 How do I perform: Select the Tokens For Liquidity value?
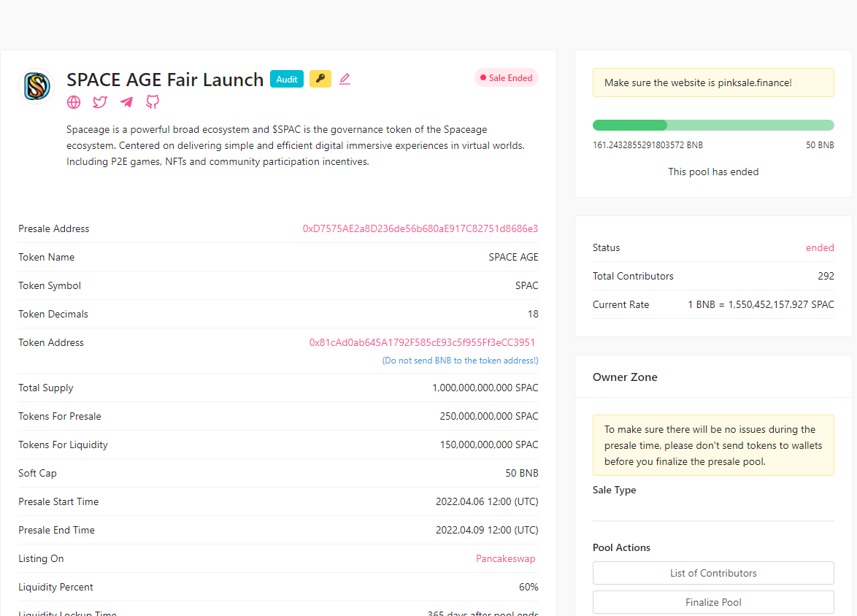(489, 444)
